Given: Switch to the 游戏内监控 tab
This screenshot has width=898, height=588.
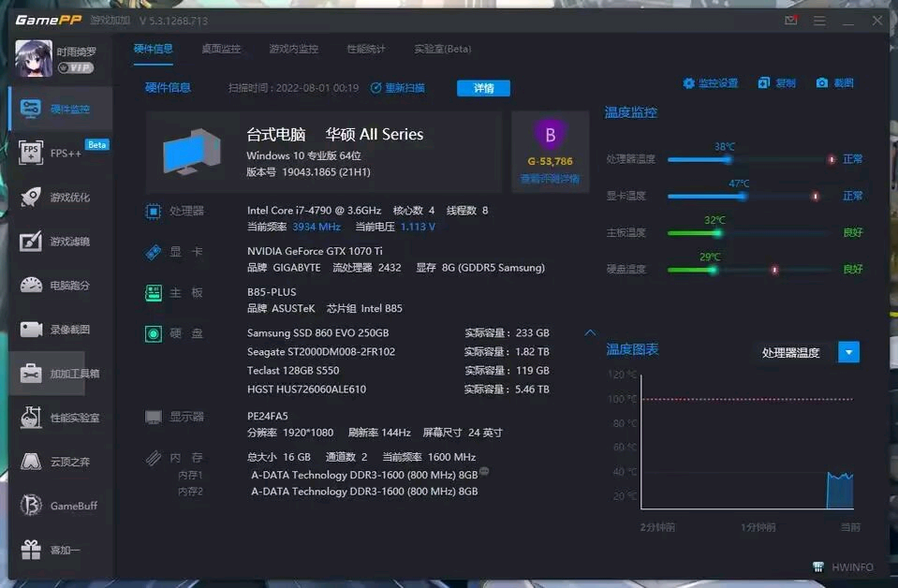Looking at the screenshot, I should (x=293, y=49).
